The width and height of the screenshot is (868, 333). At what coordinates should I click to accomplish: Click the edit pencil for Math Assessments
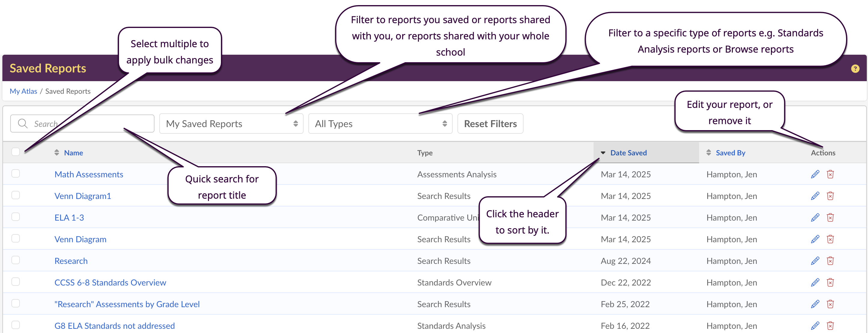tap(815, 174)
